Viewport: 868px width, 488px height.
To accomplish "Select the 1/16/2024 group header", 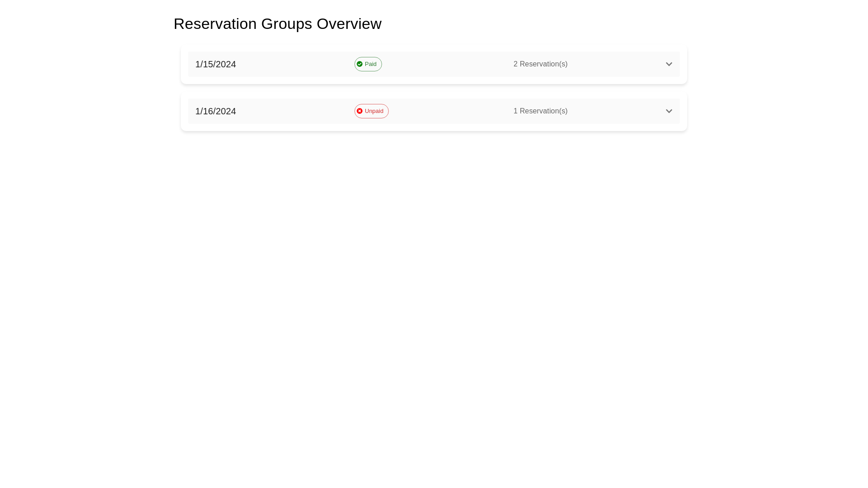I will [x=433, y=111].
